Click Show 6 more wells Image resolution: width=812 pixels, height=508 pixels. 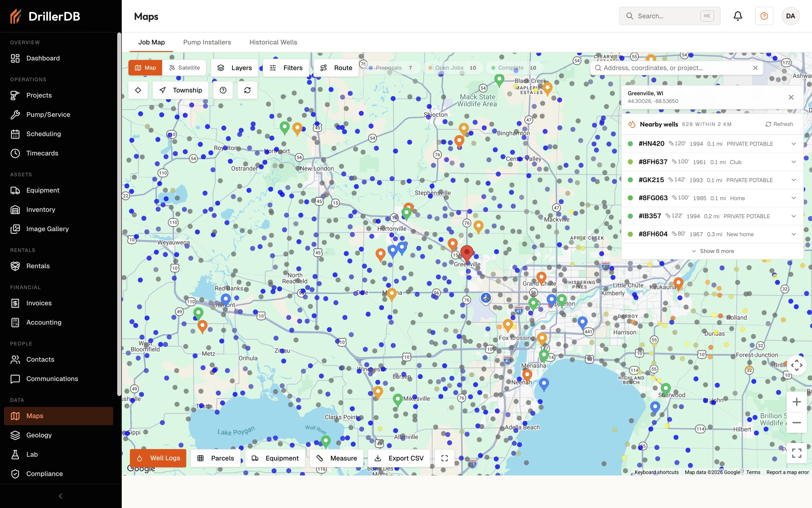[713, 251]
